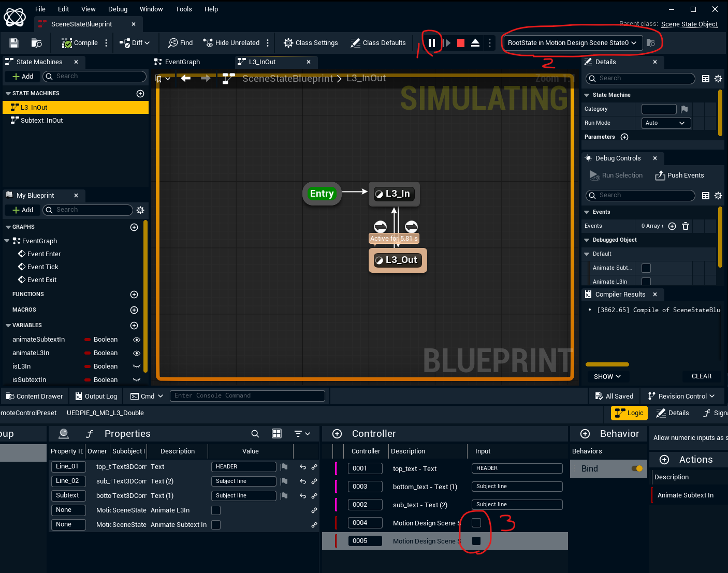The height and width of the screenshot is (573, 728).
Task: Open the Run Mode Auto dropdown
Action: (x=665, y=123)
